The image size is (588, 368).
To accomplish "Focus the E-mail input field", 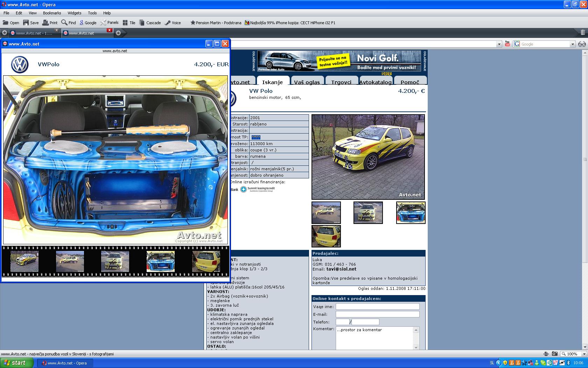I will (x=378, y=314).
